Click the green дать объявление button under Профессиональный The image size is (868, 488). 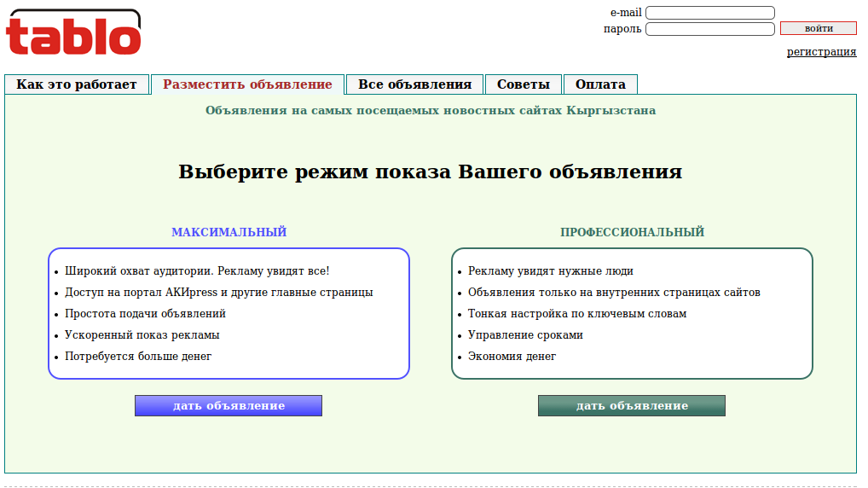pos(631,405)
